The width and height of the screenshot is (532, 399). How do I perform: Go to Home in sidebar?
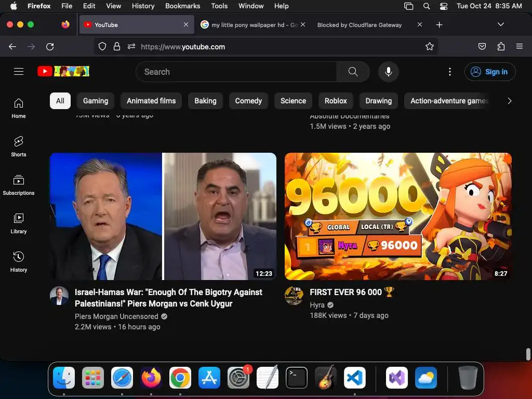[x=19, y=108]
